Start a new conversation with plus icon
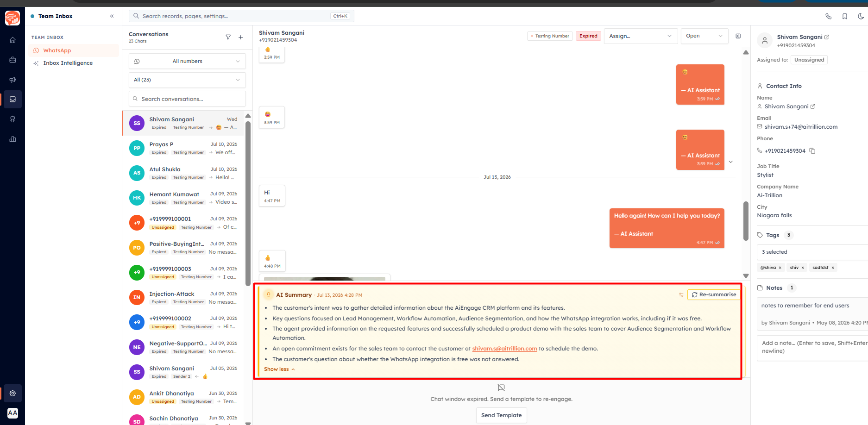The width and height of the screenshot is (868, 425). click(241, 37)
